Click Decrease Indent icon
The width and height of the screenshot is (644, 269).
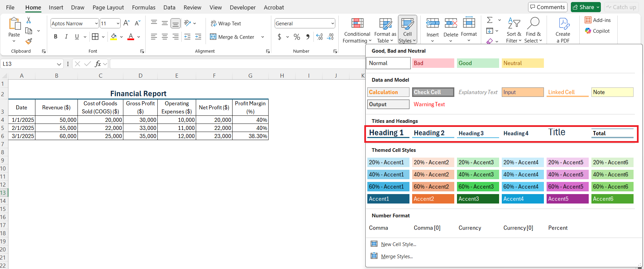(187, 37)
